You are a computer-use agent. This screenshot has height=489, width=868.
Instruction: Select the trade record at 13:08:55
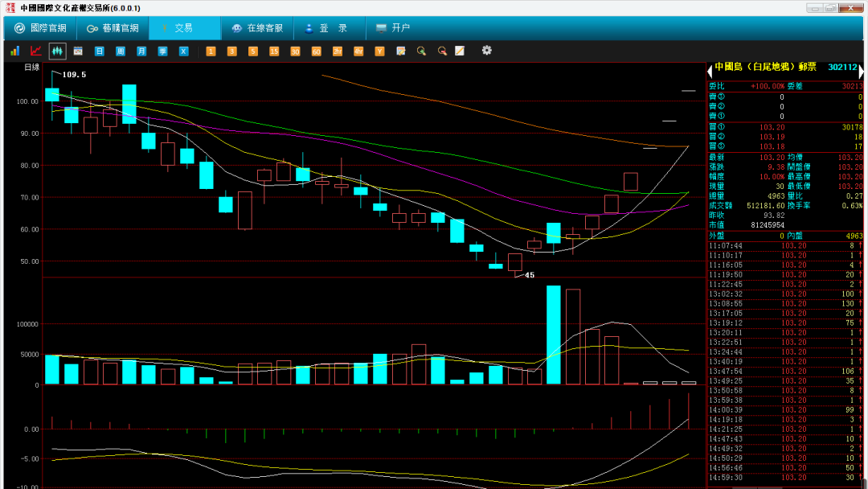(x=785, y=304)
